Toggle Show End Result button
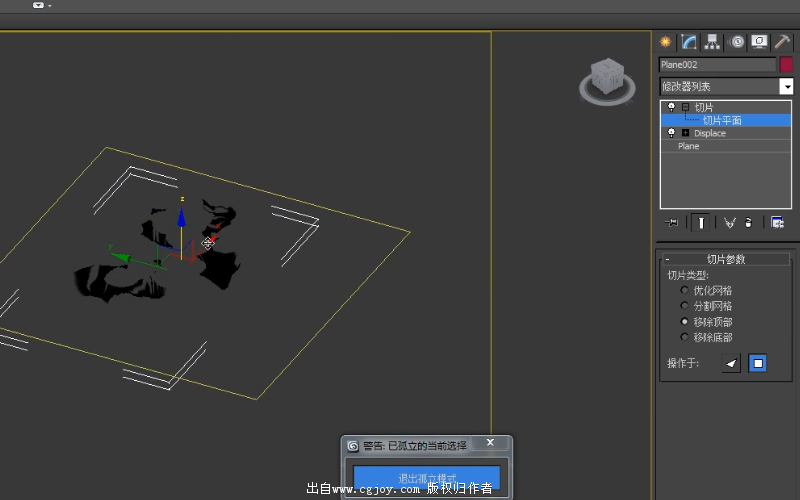Viewport: 800px width, 500px height. (x=702, y=222)
